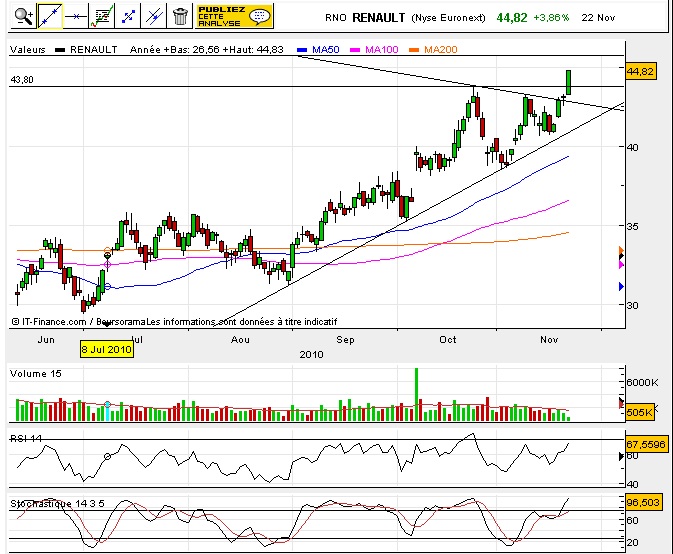Screen dimensions: 673x554
Task: Click the Nyse Euronext exchange label
Action: (x=449, y=18)
